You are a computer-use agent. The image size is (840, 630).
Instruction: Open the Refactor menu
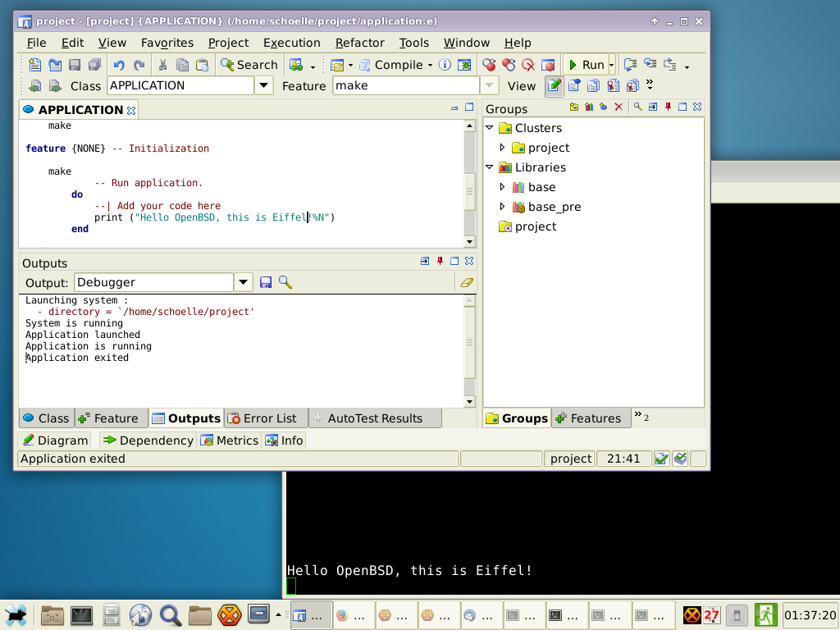[359, 43]
